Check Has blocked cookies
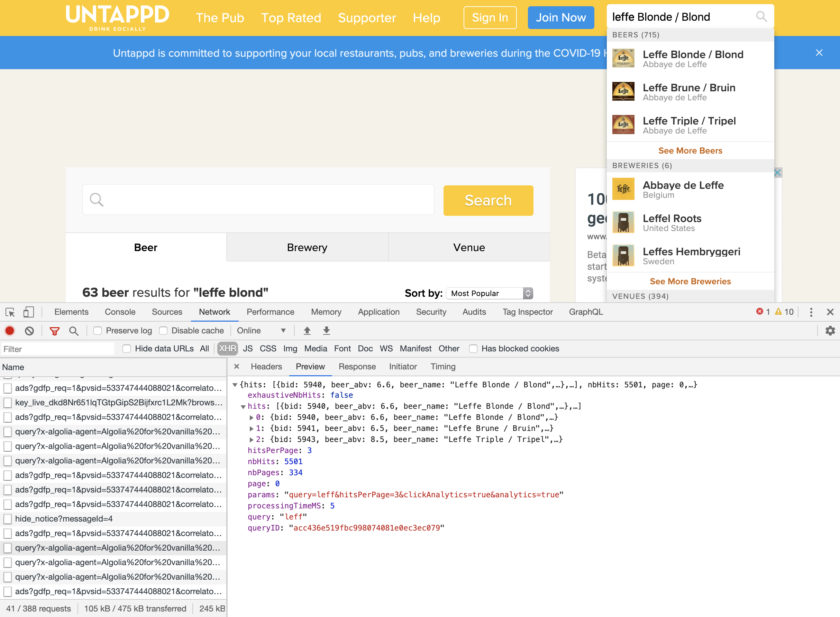 pos(473,349)
